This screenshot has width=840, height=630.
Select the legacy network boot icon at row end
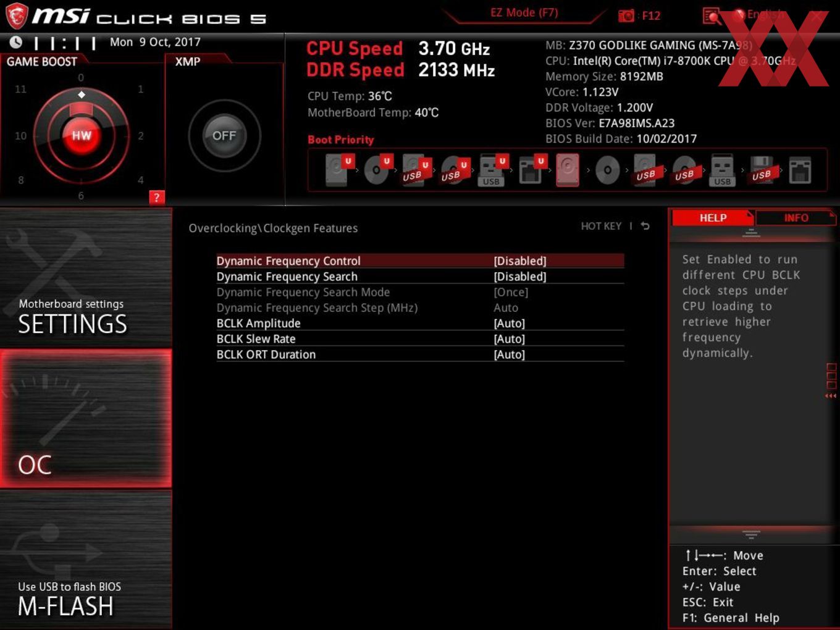pyautogui.click(x=800, y=170)
